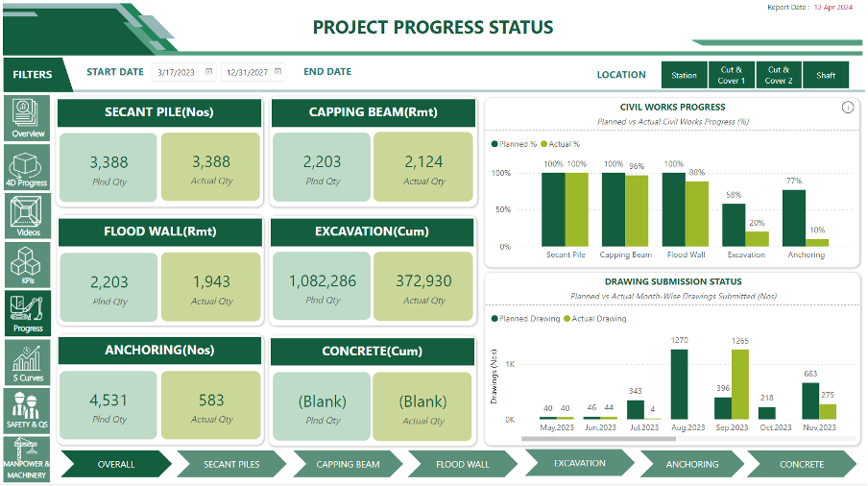
Task: Open the end date calendar picker
Action: (x=277, y=72)
